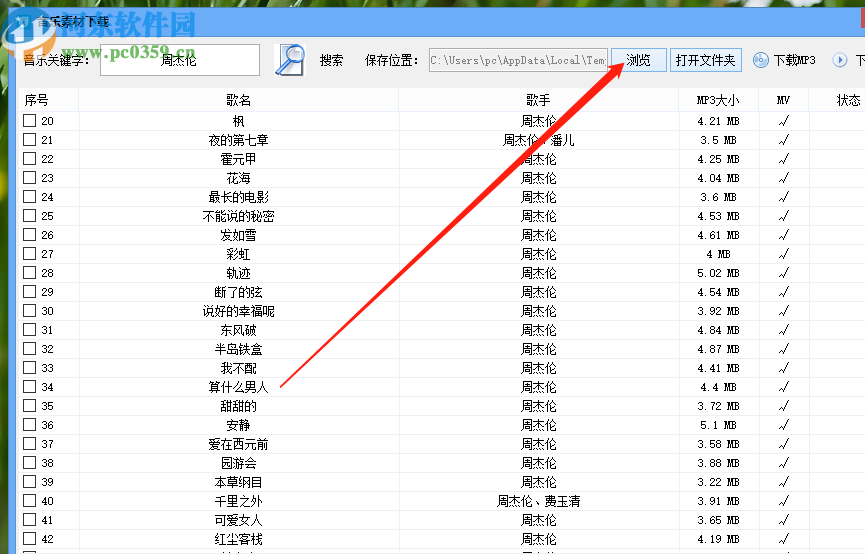Click size value 3.22 MB
This screenshot has height=554, width=865.
(718, 482)
